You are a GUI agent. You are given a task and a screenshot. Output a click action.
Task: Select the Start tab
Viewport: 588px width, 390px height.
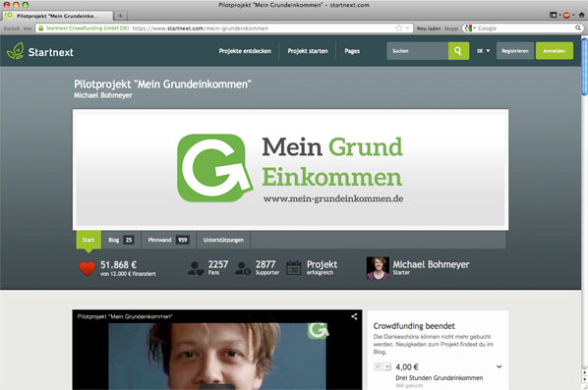click(x=88, y=240)
